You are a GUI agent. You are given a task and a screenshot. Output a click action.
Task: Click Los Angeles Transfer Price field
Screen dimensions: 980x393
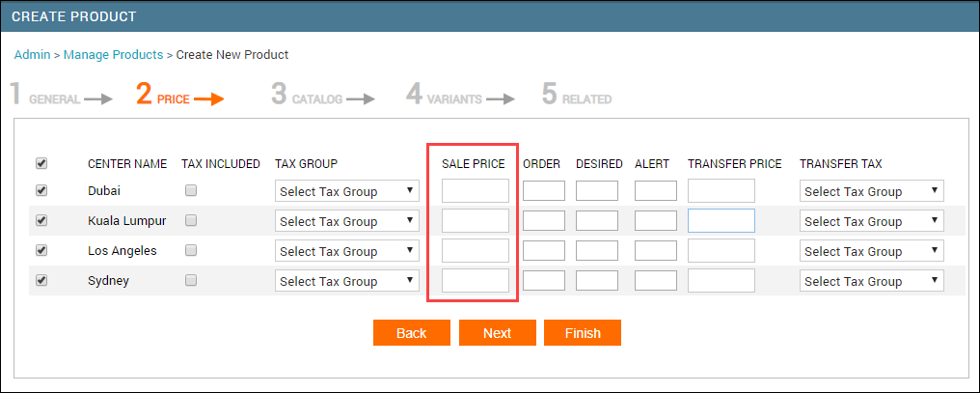pos(721,251)
